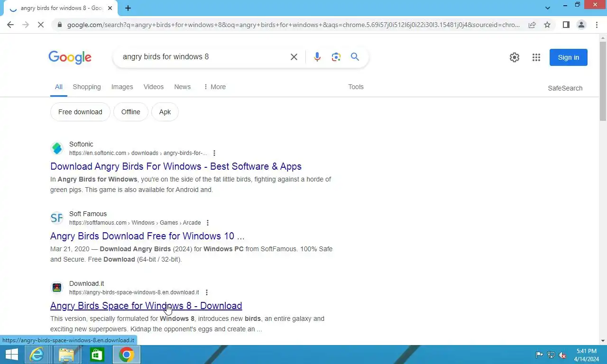Sign in to Google account
The width and height of the screenshot is (607, 364).
point(568,57)
